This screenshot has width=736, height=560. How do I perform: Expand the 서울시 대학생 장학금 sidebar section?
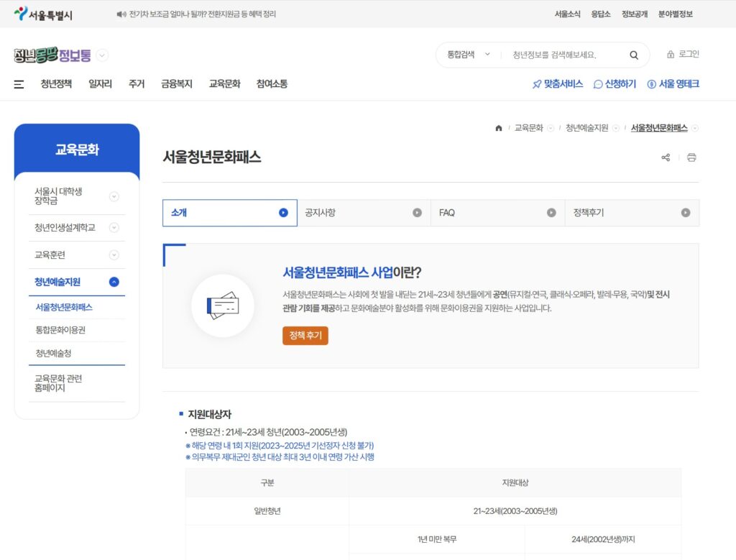tap(115, 196)
